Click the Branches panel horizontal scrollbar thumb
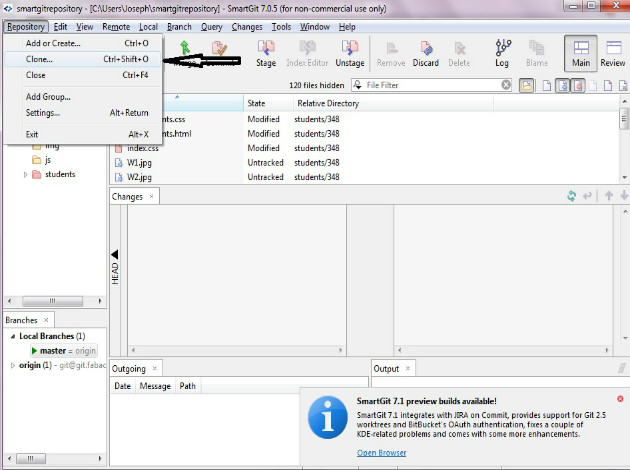The height and width of the screenshot is (470, 630). [x=31, y=458]
